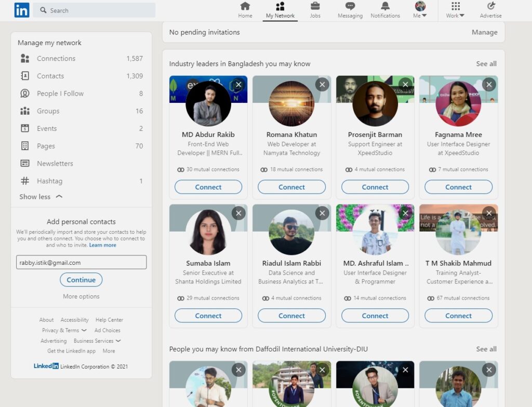The height and width of the screenshot is (407, 532).
Task: Dismiss the T M Shakib Mahmud card
Action: pos(489,213)
